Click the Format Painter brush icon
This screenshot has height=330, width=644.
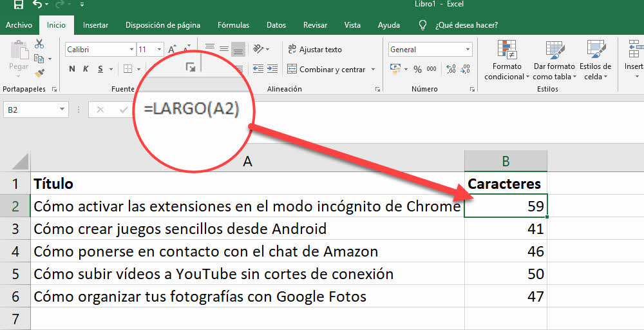pyautogui.click(x=39, y=73)
